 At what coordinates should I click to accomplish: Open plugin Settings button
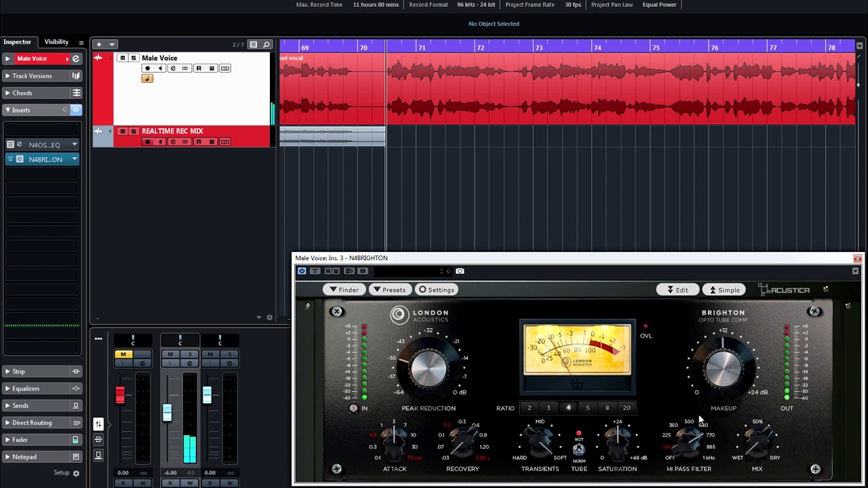436,290
